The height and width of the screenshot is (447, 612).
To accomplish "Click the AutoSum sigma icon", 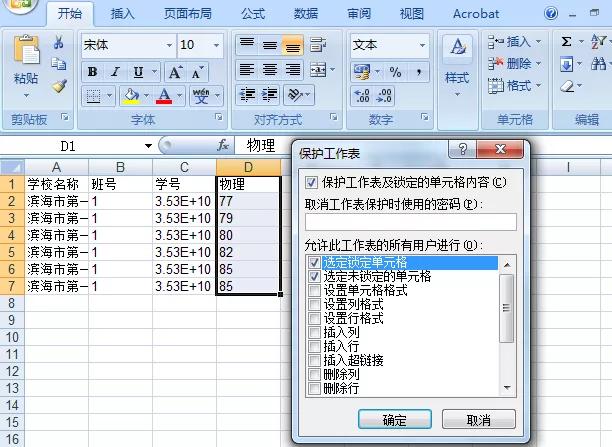I will [x=566, y=42].
